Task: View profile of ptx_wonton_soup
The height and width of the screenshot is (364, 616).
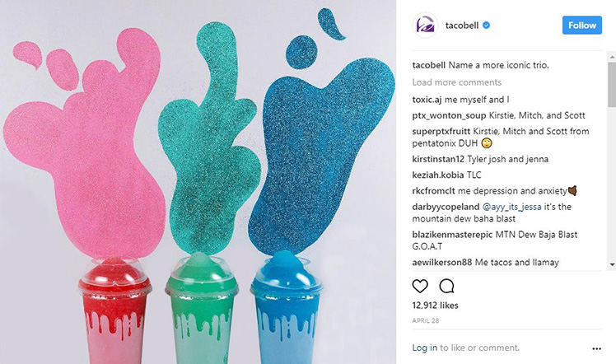Action: (449, 115)
